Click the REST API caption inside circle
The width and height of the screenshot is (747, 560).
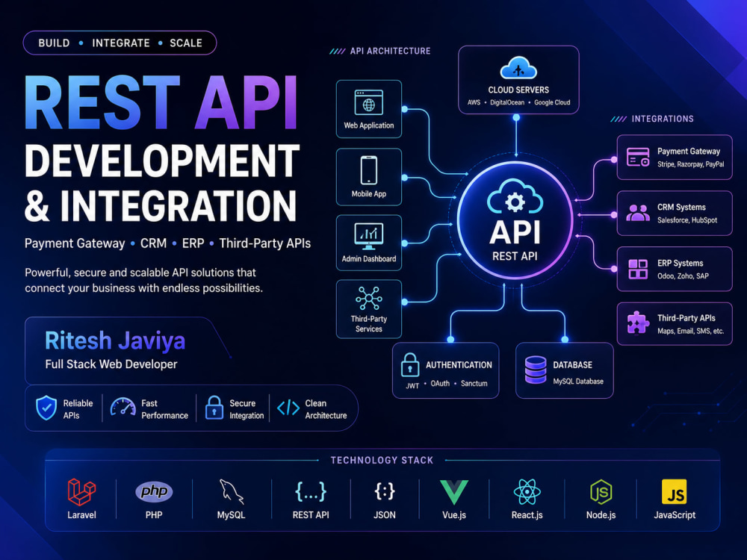pos(515,256)
